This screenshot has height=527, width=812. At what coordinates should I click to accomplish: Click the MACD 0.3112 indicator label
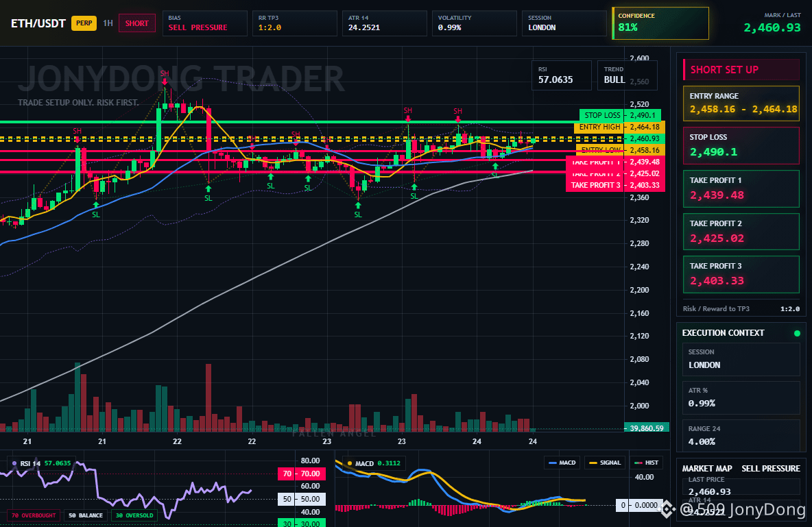[x=374, y=463]
